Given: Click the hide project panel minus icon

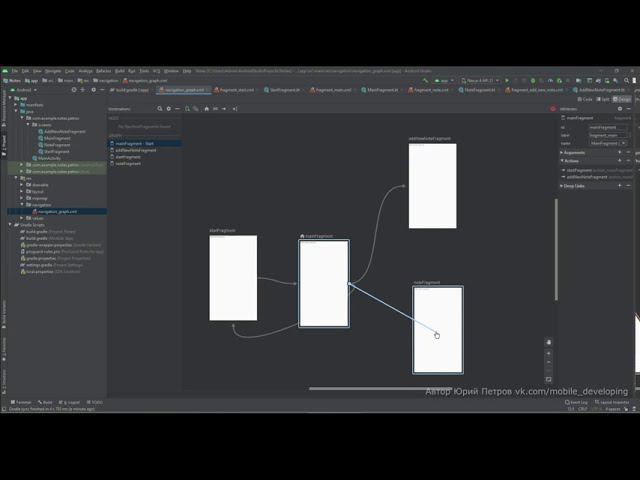Looking at the screenshot, I should pyautogui.click(x=102, y=90).
